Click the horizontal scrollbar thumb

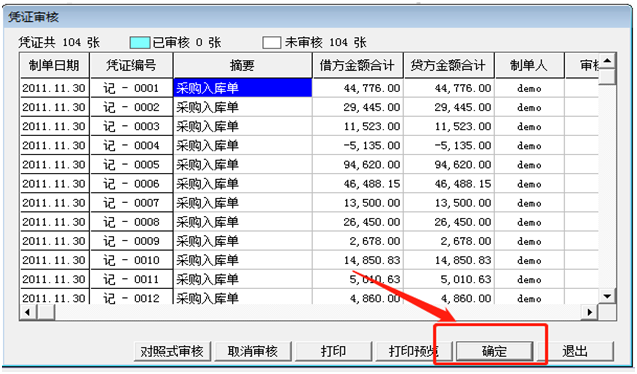tap(46, 312)
